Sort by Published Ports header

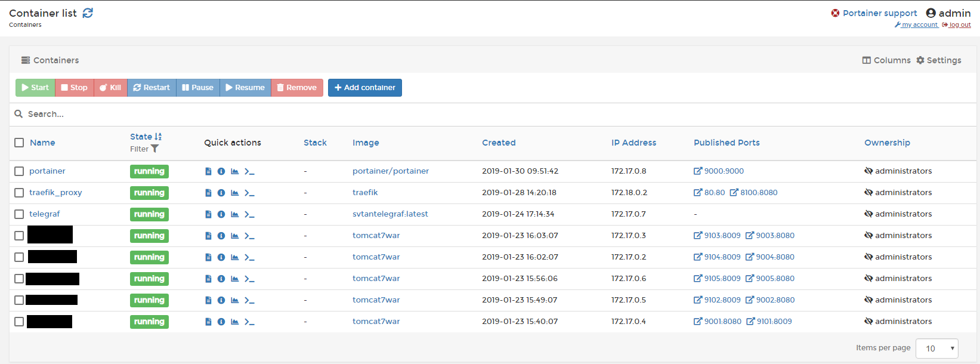[727, 143]
